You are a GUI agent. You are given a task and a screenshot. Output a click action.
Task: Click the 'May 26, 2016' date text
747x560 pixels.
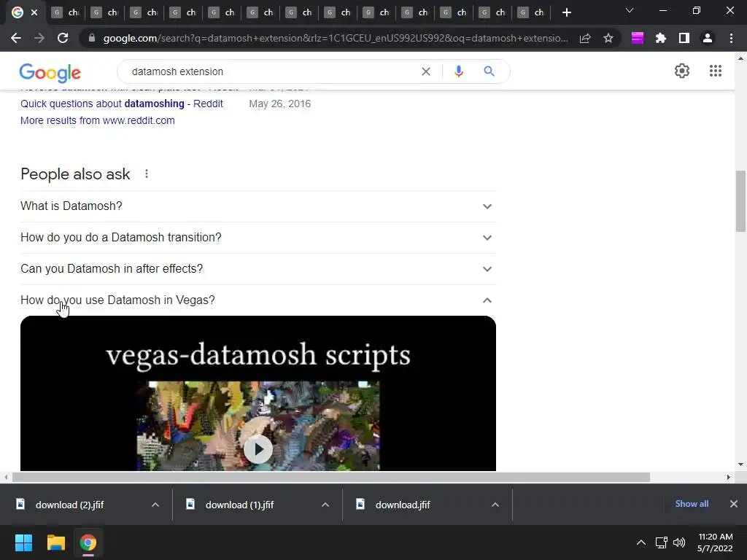point(279,104)
